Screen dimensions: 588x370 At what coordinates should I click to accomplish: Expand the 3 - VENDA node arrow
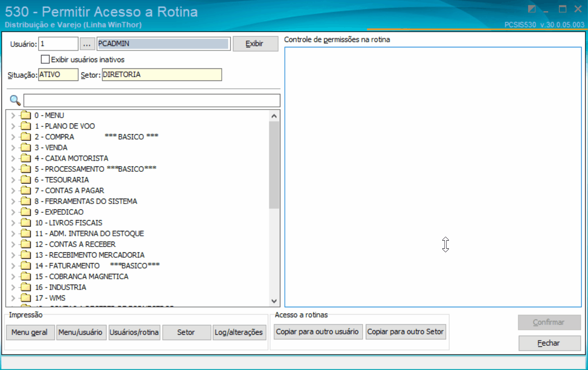pos(13,148)
